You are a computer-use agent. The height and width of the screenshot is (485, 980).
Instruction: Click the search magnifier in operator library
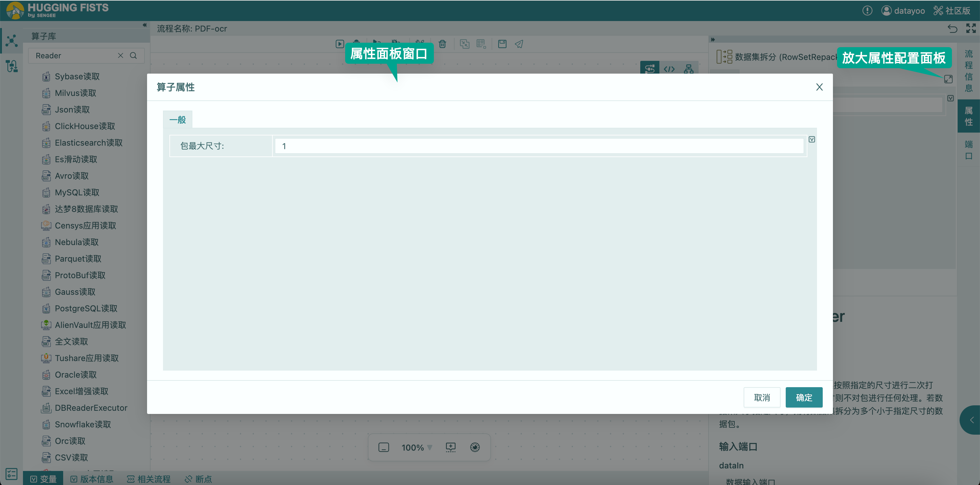coord(134,55)
